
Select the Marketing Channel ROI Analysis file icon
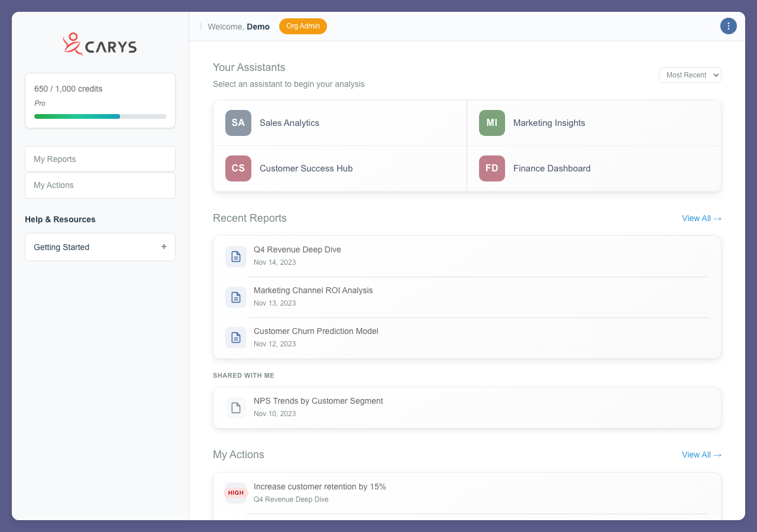tap(236, 297)
